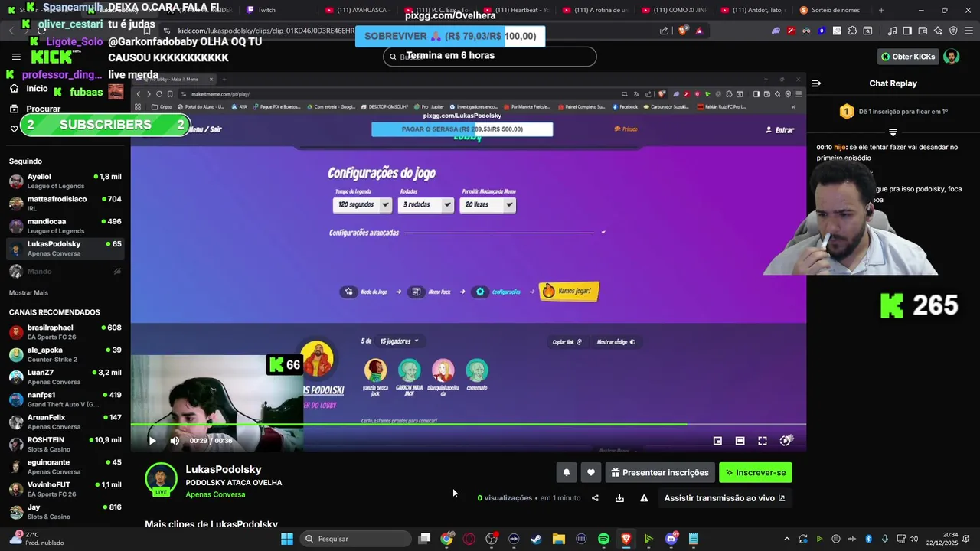Image resolution: width=980 pixels, height=551 pixels.
Task: Enter fullscreen on clip player
Action: point(763,441)
